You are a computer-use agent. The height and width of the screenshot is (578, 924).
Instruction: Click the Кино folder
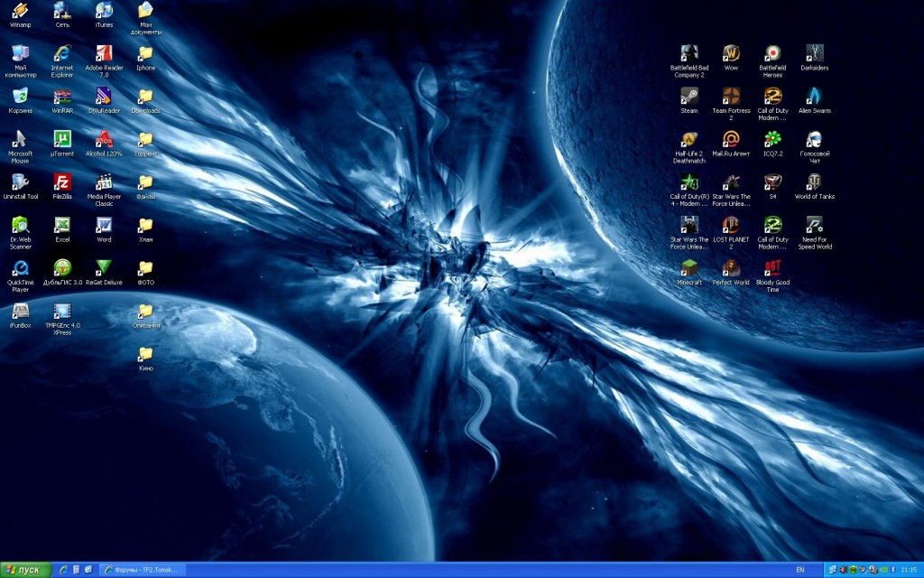point(145,359)
